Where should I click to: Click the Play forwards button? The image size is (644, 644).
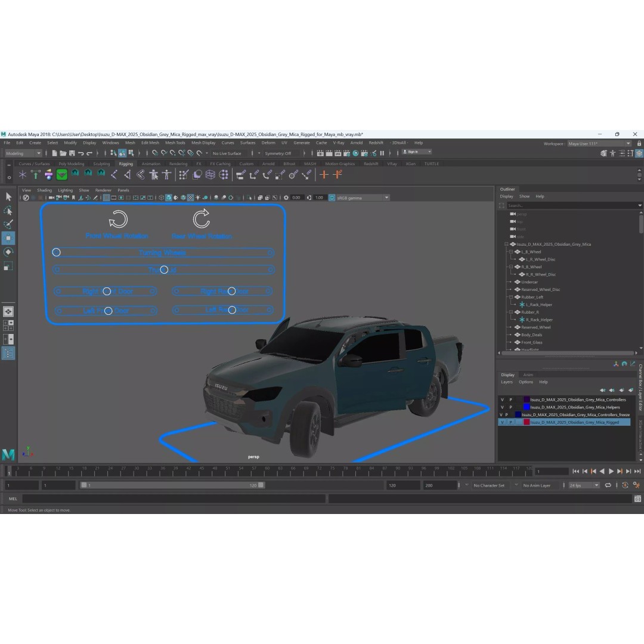611,472
